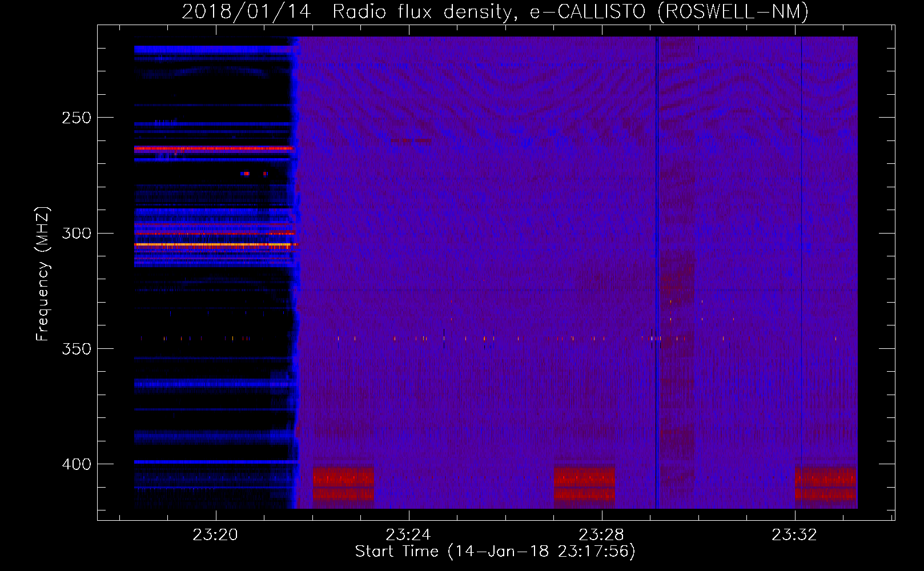Click the 400 frequency tick label
Viewport: 924px width, 571px height.
[x=77, y=464]
